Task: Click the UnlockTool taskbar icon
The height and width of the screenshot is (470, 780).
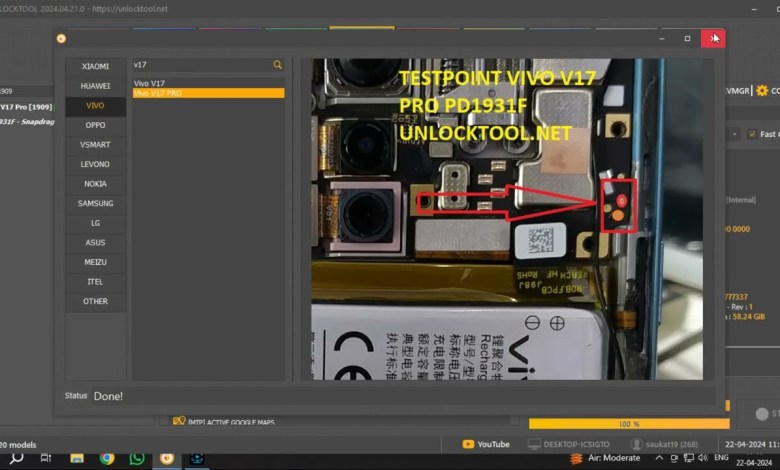Action: click(x=167, y=458)
